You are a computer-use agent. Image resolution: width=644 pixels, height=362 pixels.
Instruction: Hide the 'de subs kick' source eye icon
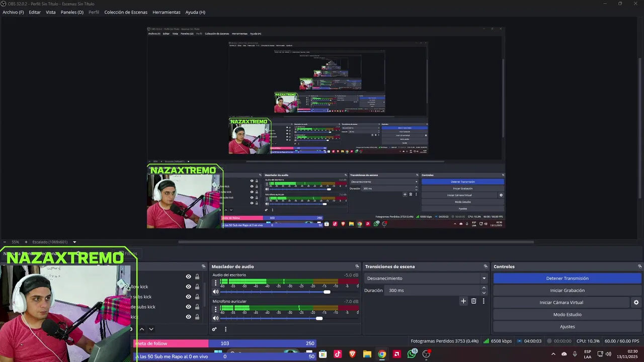[x=189, y=307]
